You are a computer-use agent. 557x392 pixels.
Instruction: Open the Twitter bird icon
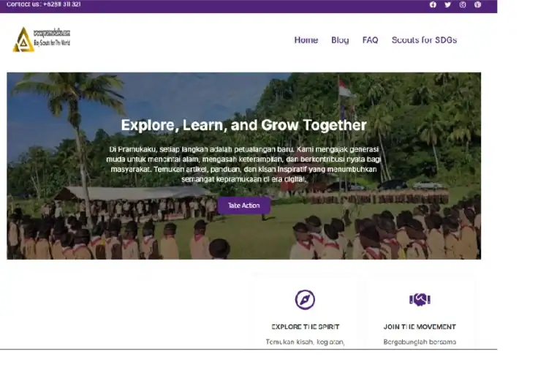tap(447, 4)
